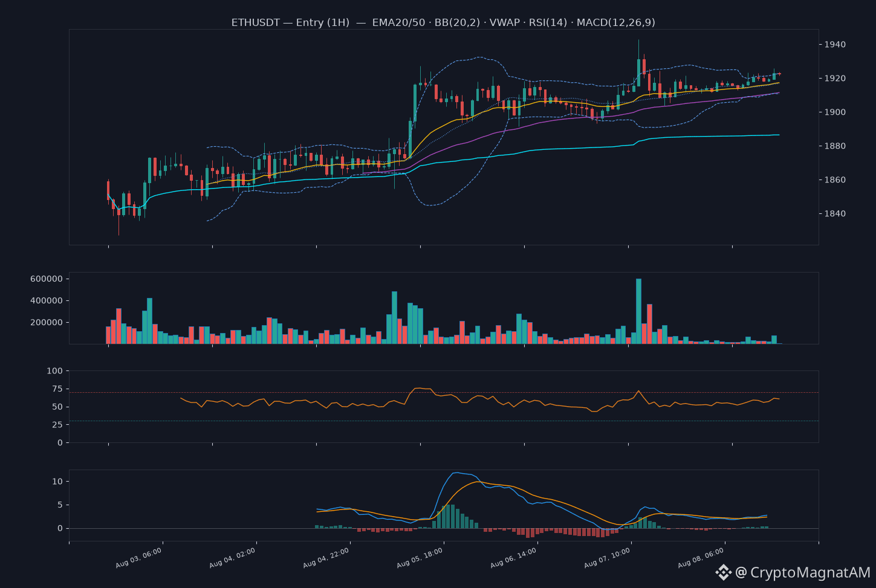Click the Aug 03, 06:00 date label
The height and width of the screenshot is (588, 876).
(x=139, y=558)
